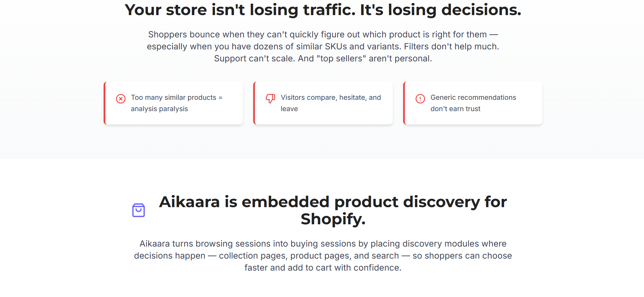Screen dimensions: 644x297
Task: Click the 'Support can't scale' sentence line
Action: click(323, 59)
